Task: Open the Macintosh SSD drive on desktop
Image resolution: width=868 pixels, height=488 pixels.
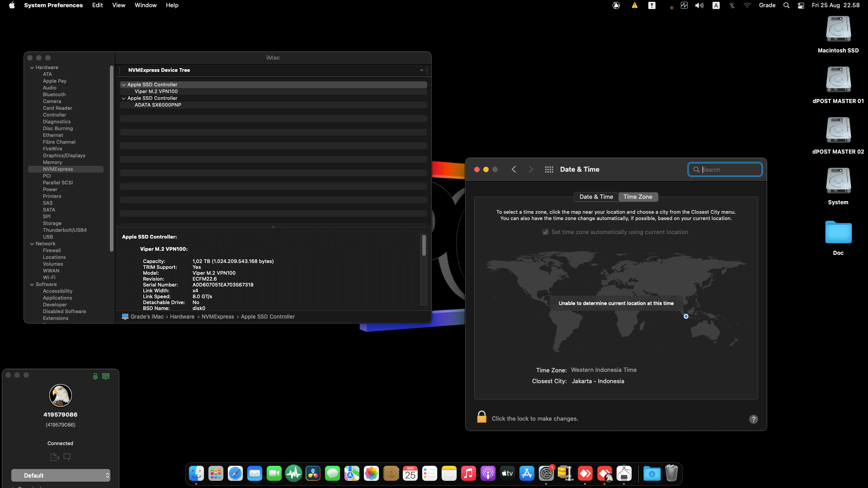Action: (x=838, y=34)
